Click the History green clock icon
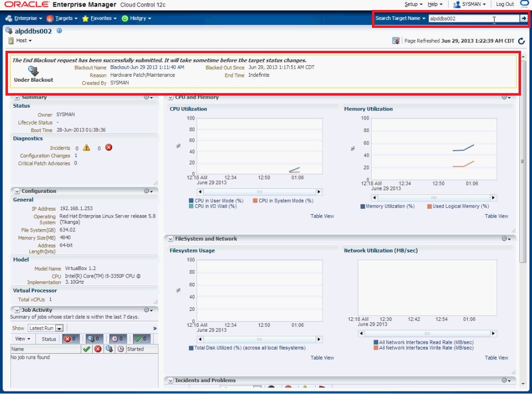Image resolution: width=532 pixels, height=394 pixels. coord(125,18)
